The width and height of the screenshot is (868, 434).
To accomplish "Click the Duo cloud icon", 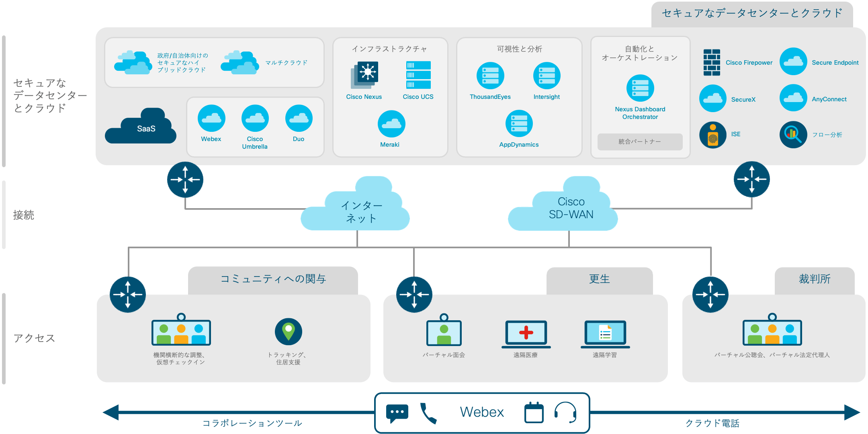I will coord(299,118).
